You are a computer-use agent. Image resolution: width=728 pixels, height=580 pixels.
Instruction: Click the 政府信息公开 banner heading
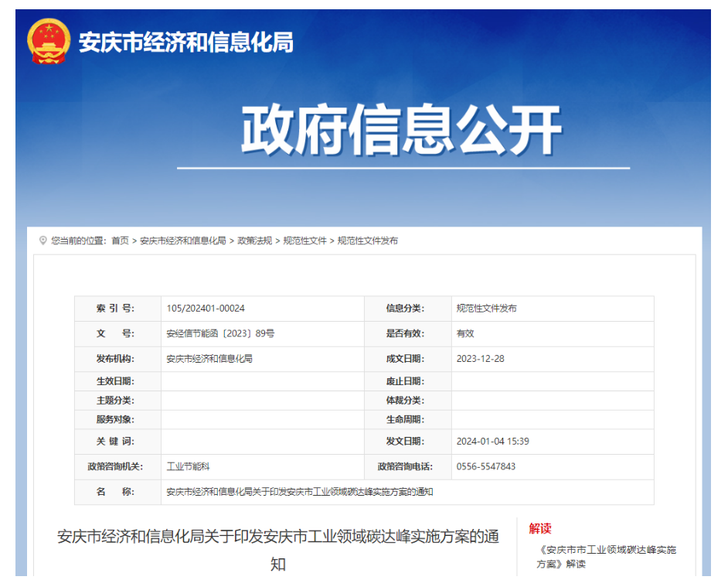(401, 130)
